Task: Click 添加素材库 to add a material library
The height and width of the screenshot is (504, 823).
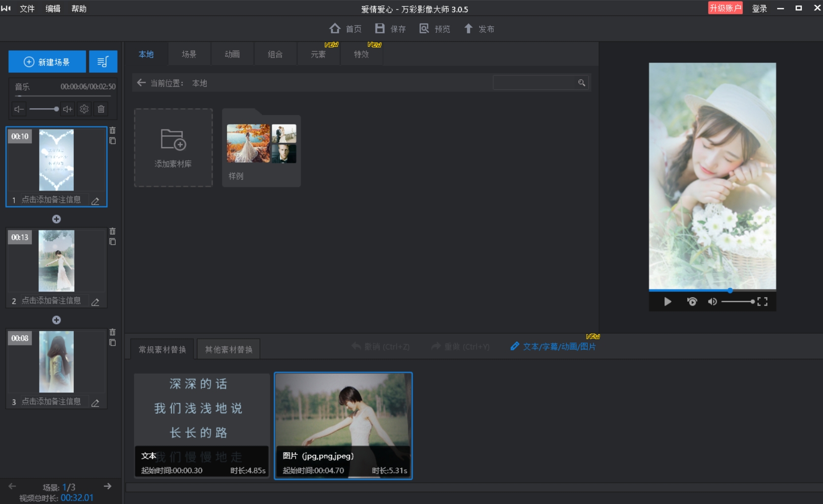Action: [x=173, y=148]
